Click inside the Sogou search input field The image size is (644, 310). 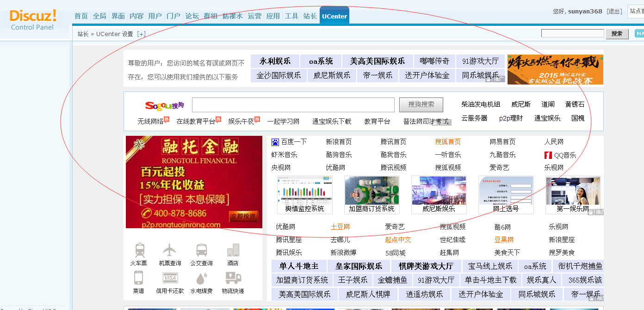[293, 105]
